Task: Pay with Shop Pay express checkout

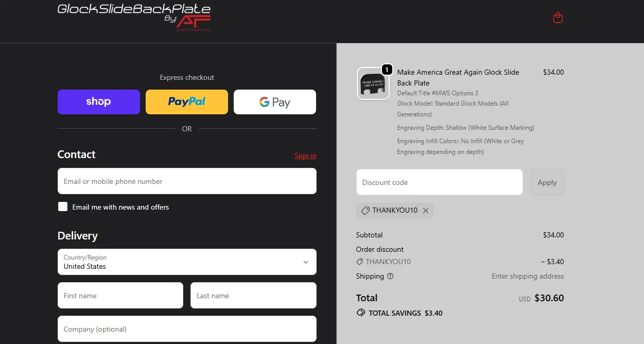Action: (x=98, y=102)
